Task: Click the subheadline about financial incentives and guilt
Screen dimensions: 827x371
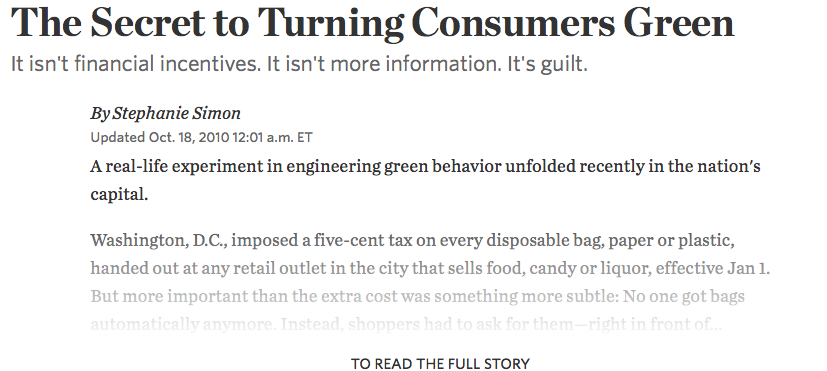Action: click(x=299, y=64)
